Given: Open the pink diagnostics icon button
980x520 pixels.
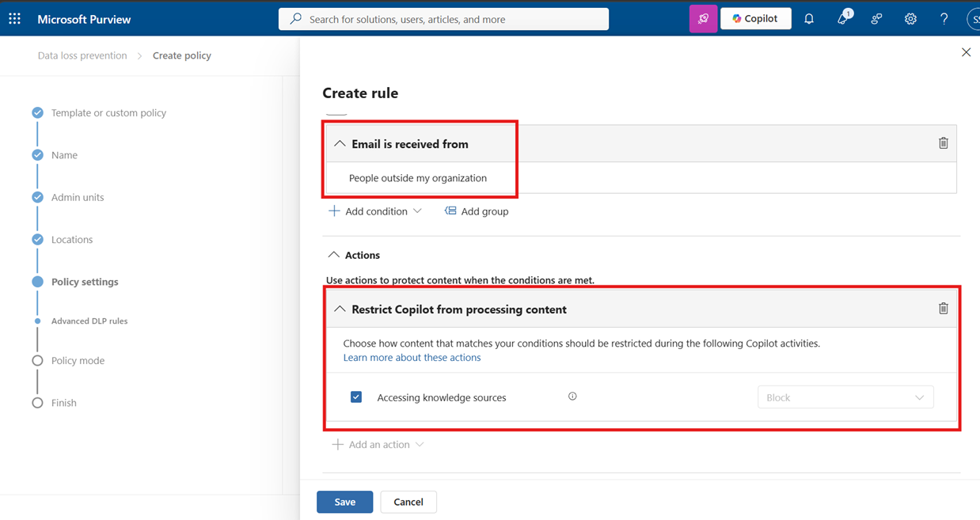Looking at the screenshot, I should point(703,19).
